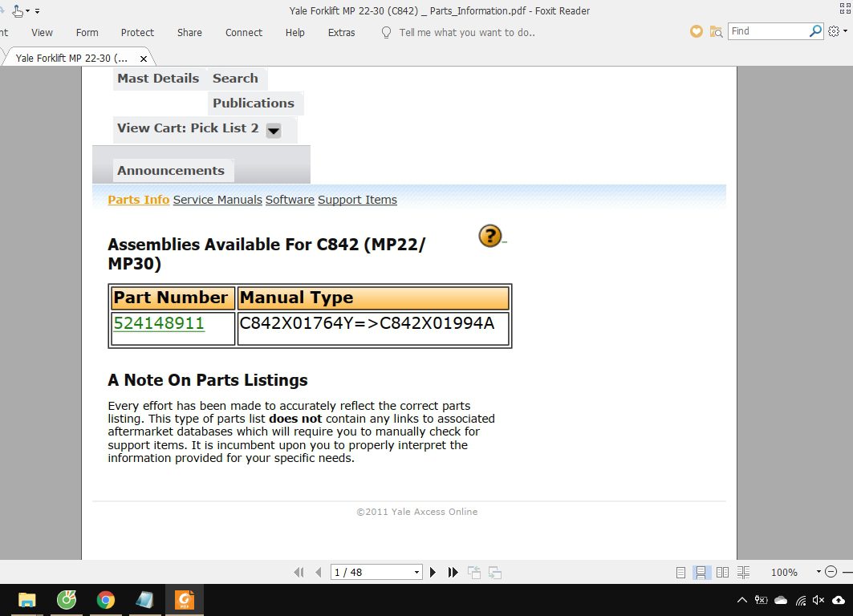Follow the Software link
Screen dimensions: 853x616
(290, 200)
